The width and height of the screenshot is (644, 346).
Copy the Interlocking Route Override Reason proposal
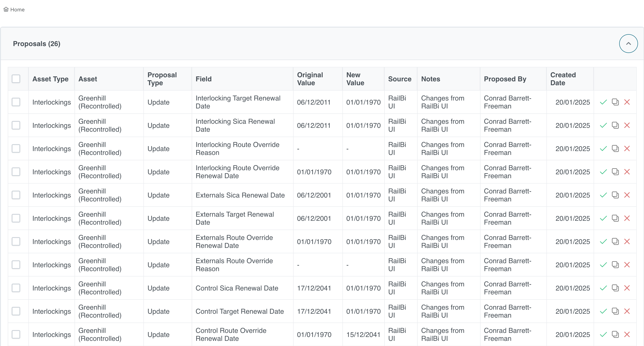(x=615, y=149)
